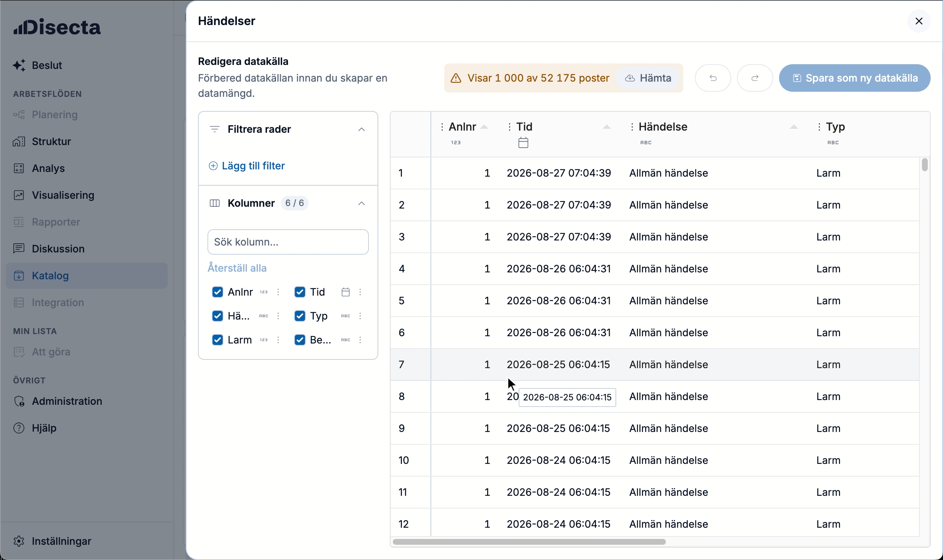Click the Hjälp question mark icon
Screen dimensions: 943x560
[19, 428]
